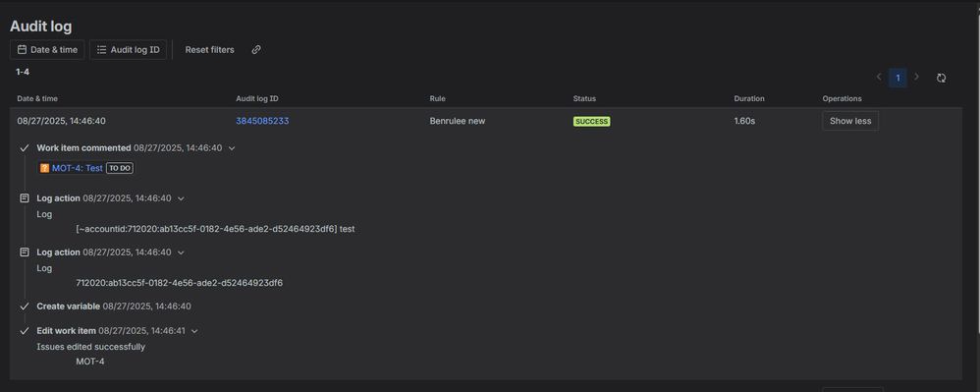Go to next page arrow
Image resolution: width=980 pixels, height=392 pixels.
(x=917, y=77)
